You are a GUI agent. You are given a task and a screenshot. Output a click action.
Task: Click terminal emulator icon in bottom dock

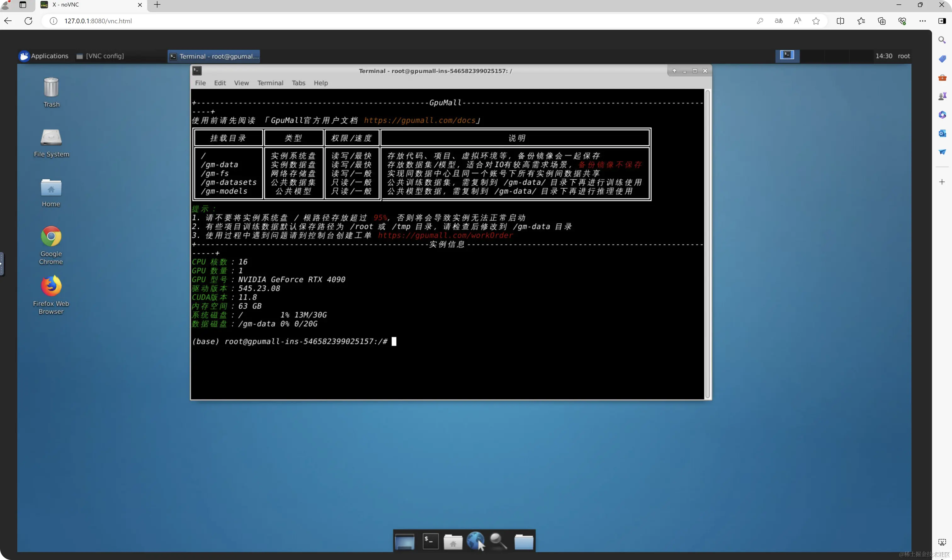pyautogui.click(x=430, y=541)
